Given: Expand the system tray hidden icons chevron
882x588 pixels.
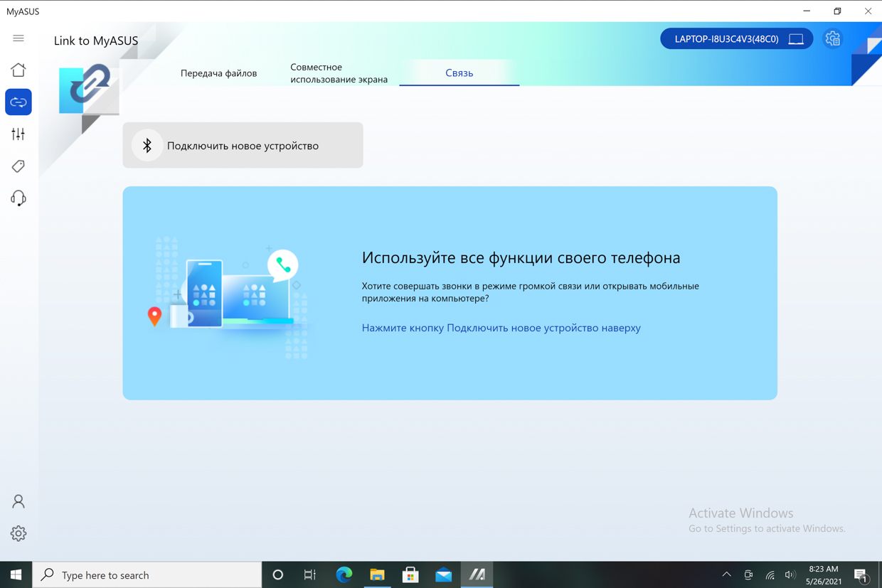Looking at the screenshot, I should coord(726,574).
